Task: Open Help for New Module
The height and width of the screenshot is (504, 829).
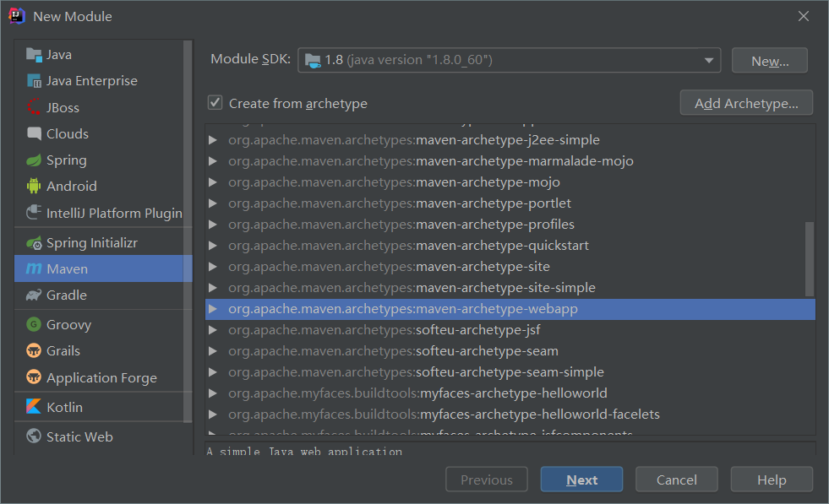Action: click(x=772, y=480)
